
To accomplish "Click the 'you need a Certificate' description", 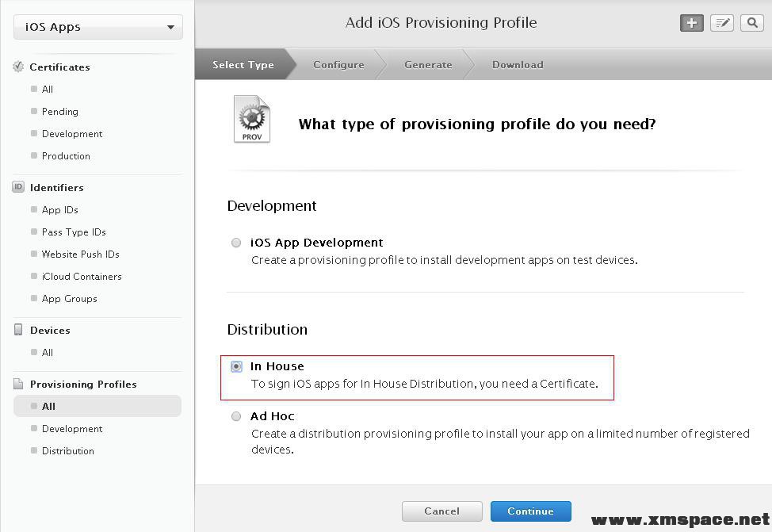I will [x=424, y=384].
